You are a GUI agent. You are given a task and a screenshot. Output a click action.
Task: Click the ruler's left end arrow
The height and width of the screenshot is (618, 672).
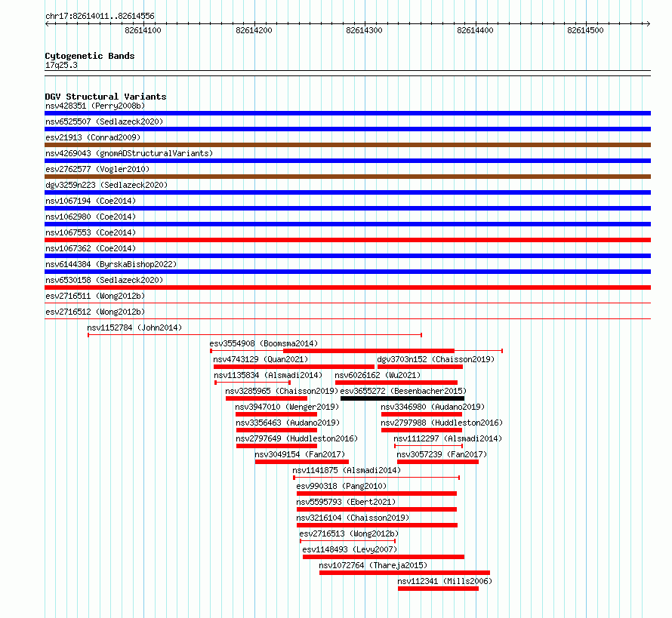click(x=47, y=23)
